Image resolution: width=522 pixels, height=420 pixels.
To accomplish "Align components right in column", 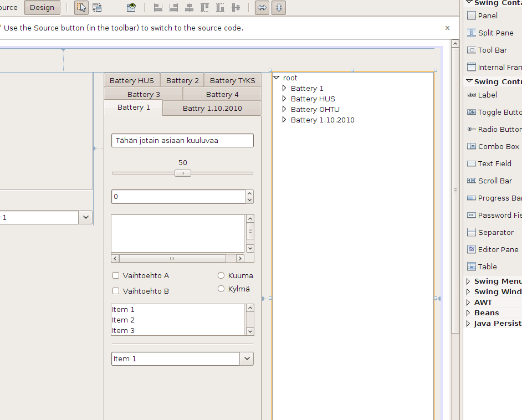I will [x=173, y=7].
